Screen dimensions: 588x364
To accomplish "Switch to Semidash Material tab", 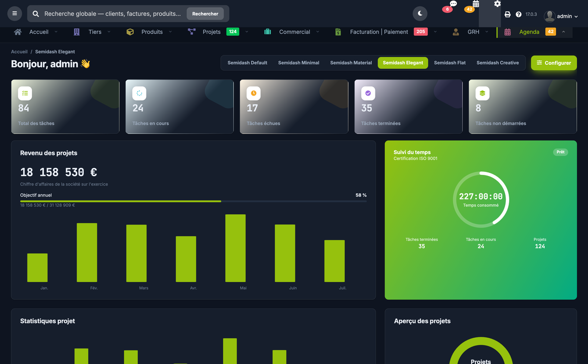I will [351, 63].
